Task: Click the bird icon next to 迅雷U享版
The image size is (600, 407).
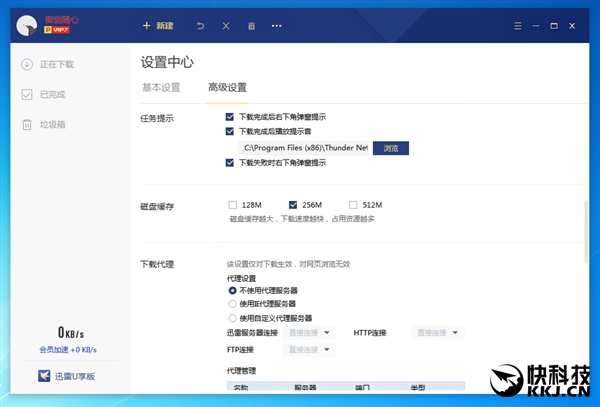Action: (44, 376)
